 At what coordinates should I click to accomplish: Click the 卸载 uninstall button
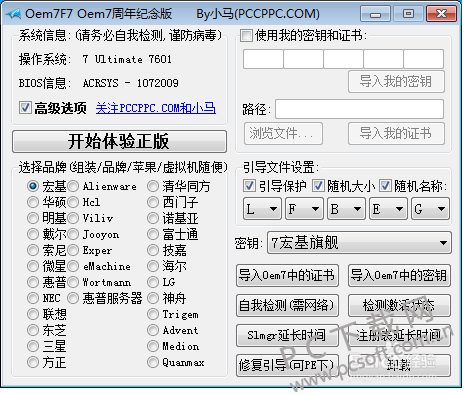399,365
